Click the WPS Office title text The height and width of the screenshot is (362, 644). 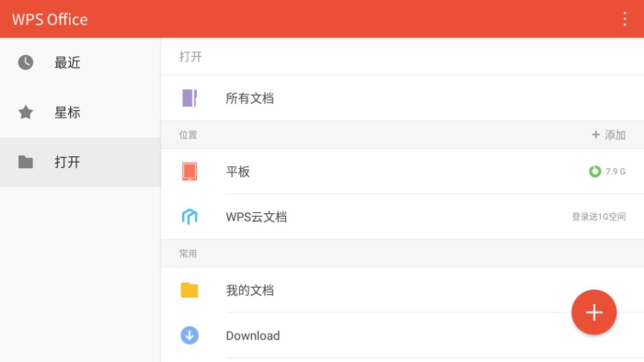pos(50,19)
